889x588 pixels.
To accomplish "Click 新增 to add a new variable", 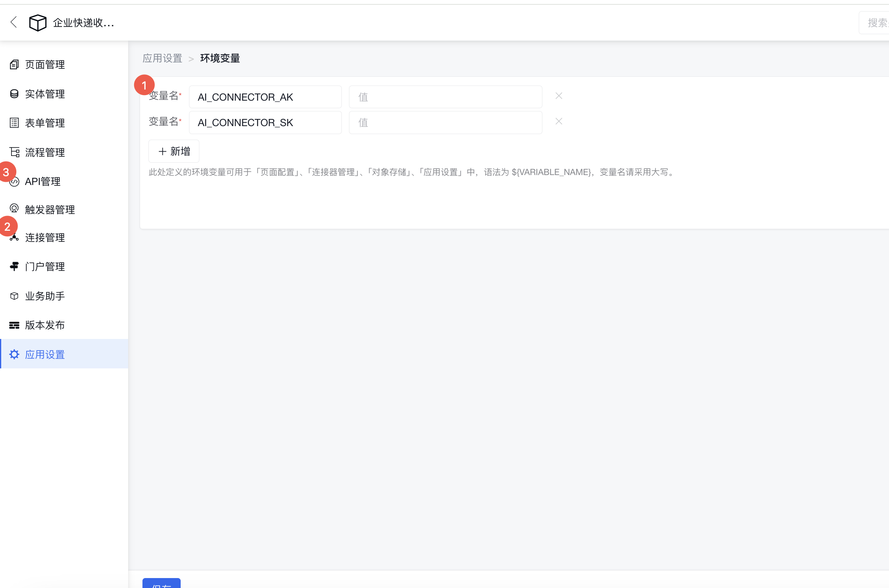I will 174,151.
